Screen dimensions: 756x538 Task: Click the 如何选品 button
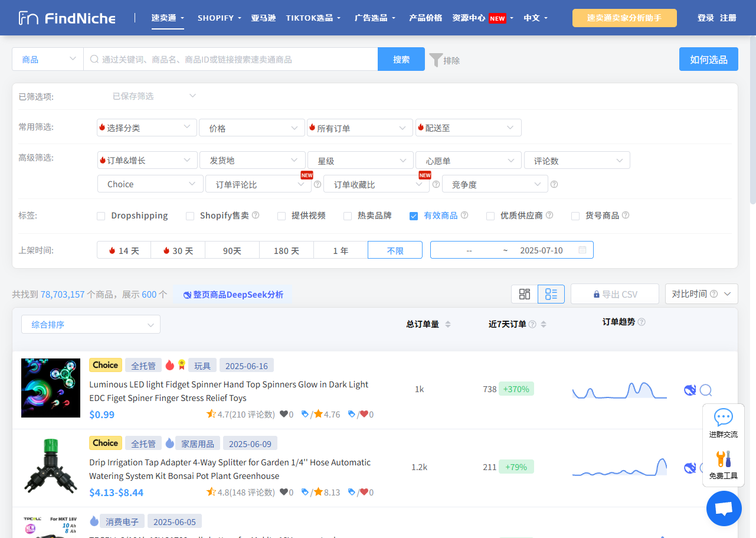(x=709, y=59)
